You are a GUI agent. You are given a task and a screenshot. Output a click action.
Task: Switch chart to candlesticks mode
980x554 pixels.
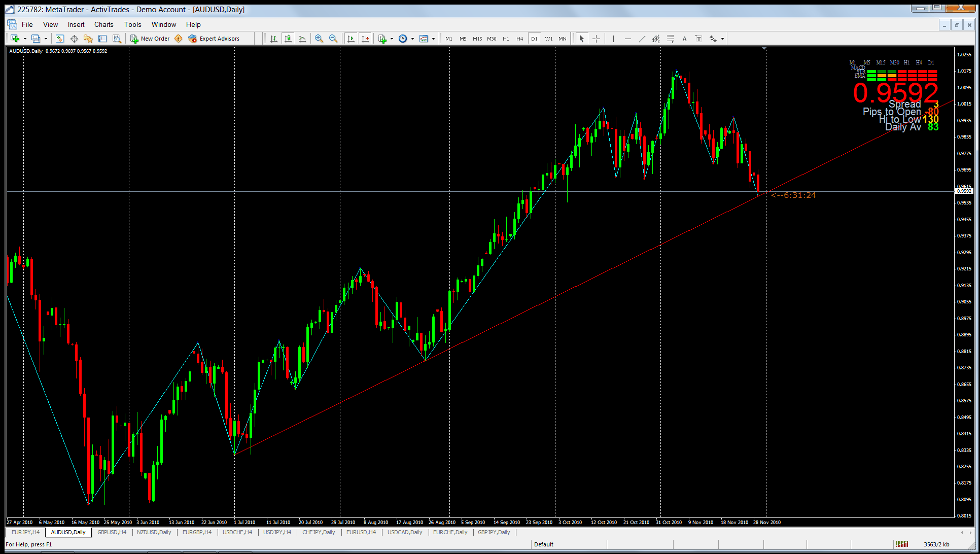pyautogui.click(x=288, y=39)
